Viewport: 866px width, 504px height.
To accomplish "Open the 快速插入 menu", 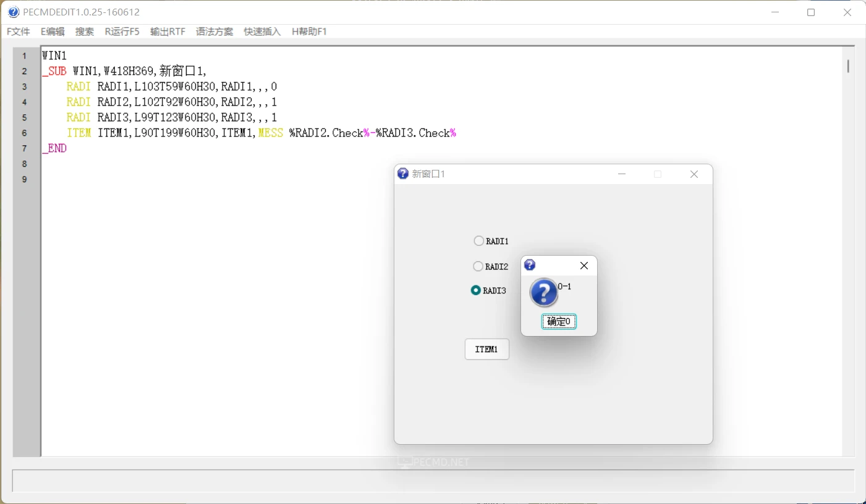I will pos(262,31).
